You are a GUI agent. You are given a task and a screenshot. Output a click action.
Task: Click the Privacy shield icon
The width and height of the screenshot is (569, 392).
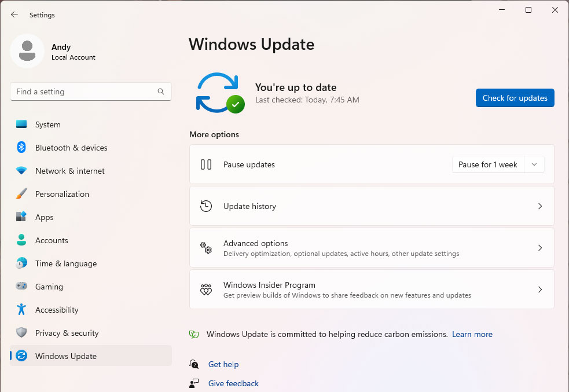point(21,332)
